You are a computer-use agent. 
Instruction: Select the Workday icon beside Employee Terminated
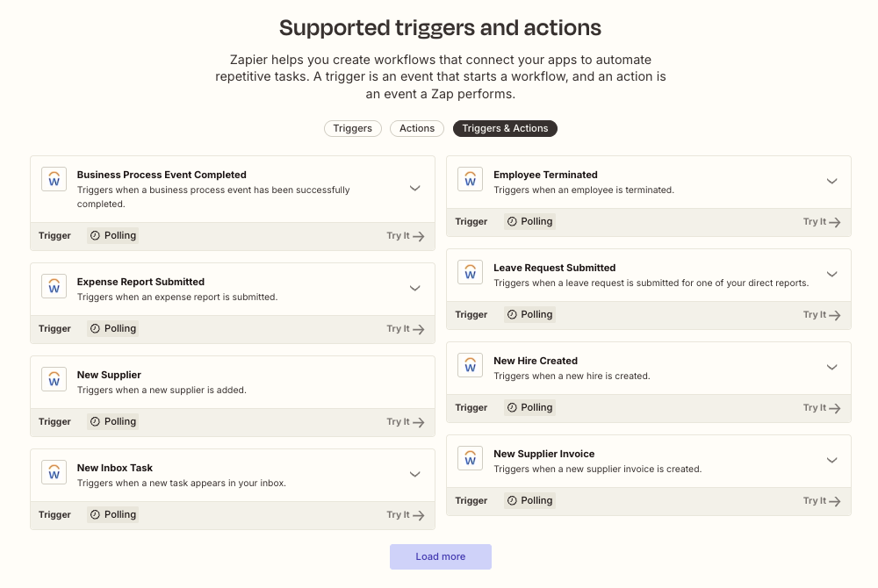(x=471, y=178)
